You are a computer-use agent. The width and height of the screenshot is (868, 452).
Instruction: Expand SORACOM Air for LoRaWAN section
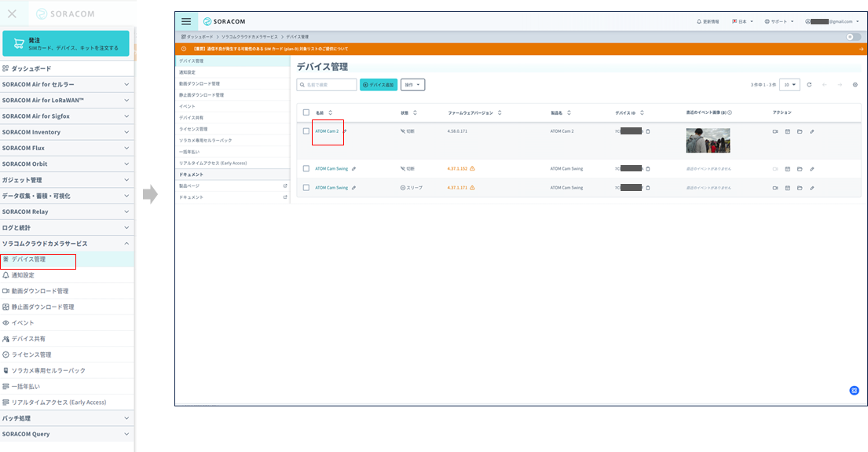pyautogui.click(x=67, y=101)
